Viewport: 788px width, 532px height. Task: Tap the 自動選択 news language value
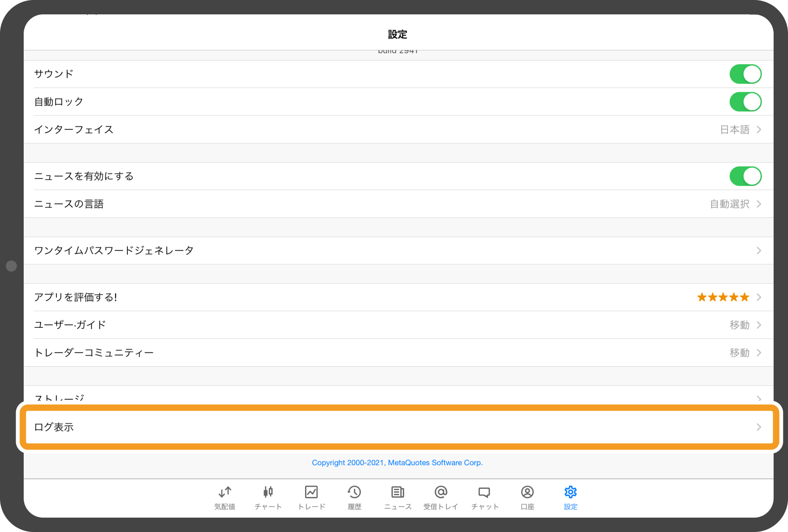[x=730, y=204]
